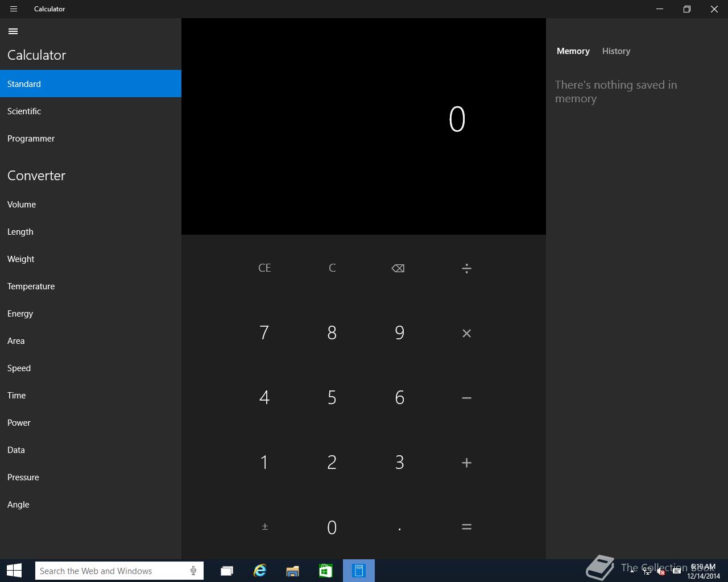This screenshot has width=728, height=582.
Task: Select Scientific calculator mode
Action: pyautogui.click(x=90, y=111)
